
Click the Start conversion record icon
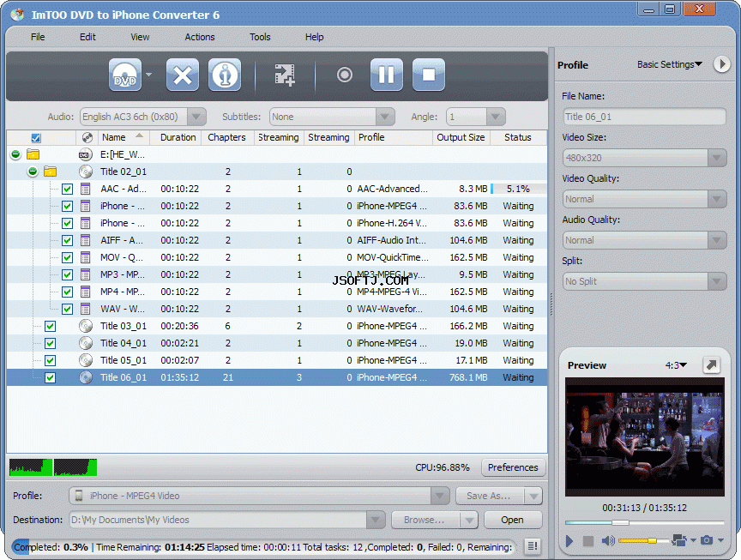click(x=345, y=75)
